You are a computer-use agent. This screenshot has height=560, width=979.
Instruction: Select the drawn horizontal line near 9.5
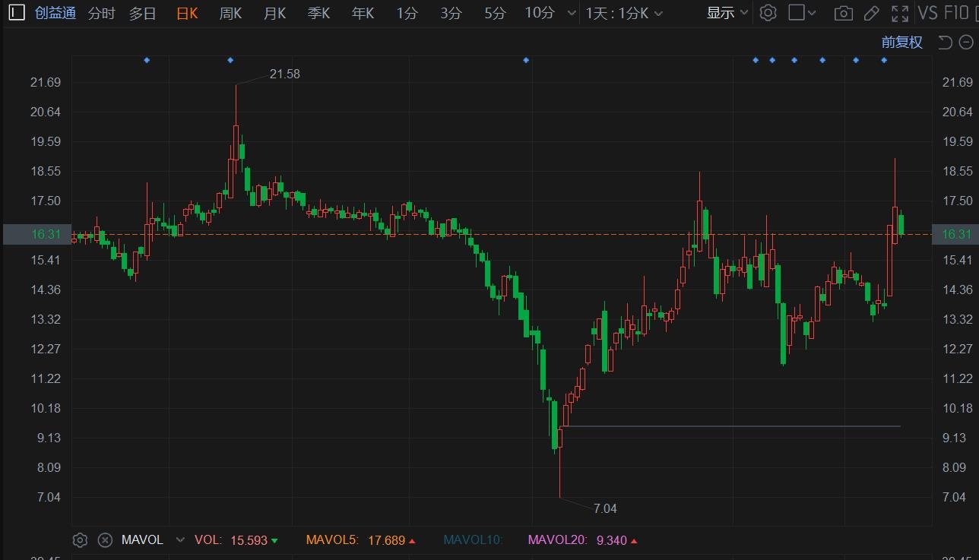730,426
